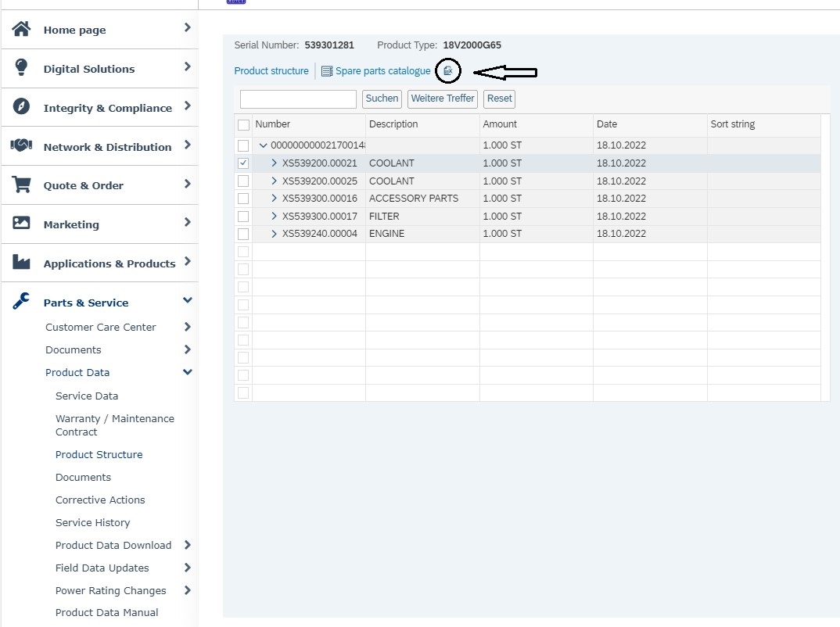Collapse the Product Data submenu chevron

[188, 371]
